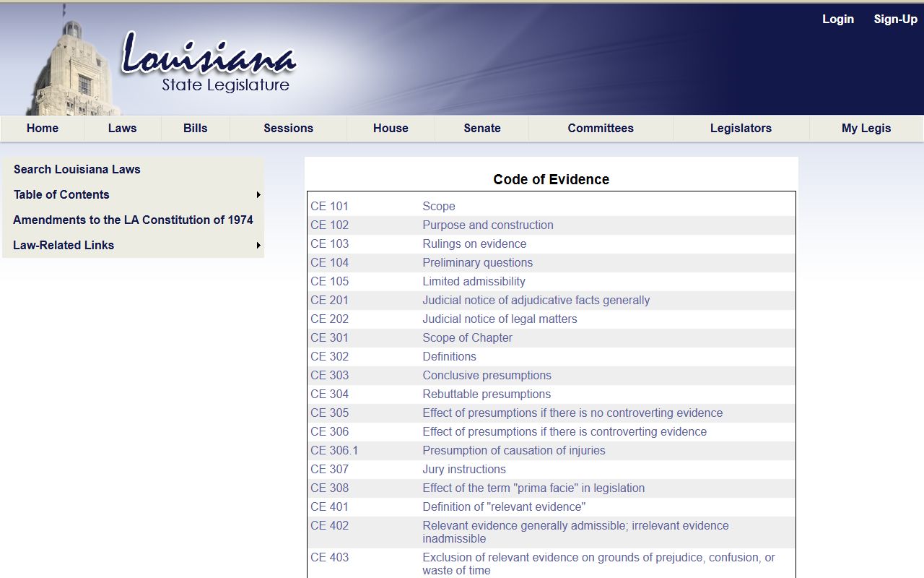Open the CE 403 link
924x578 pixels.
329,558
